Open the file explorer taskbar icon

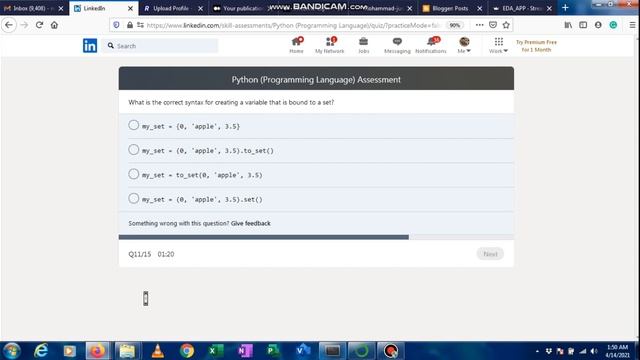click(127, 351)
